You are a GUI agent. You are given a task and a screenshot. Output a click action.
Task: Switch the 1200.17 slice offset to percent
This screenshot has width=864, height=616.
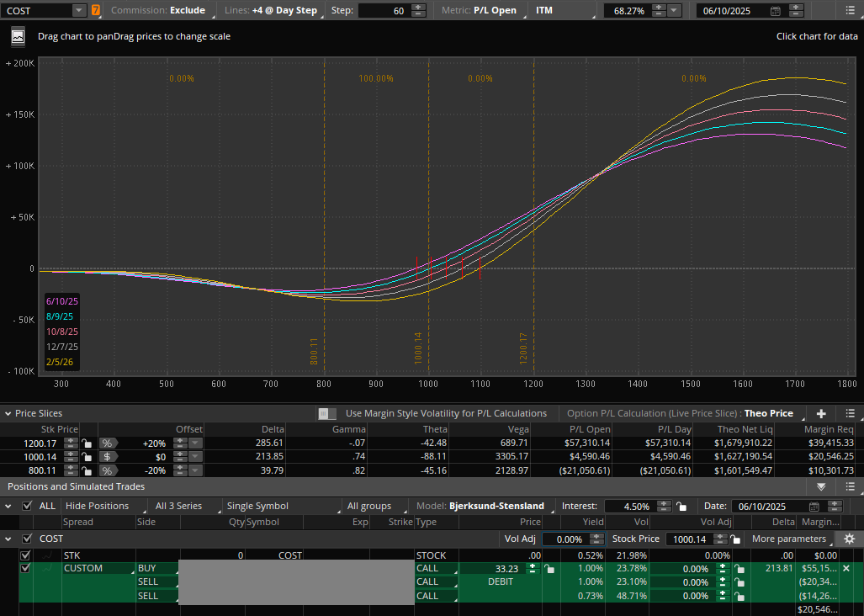point(107,443)
